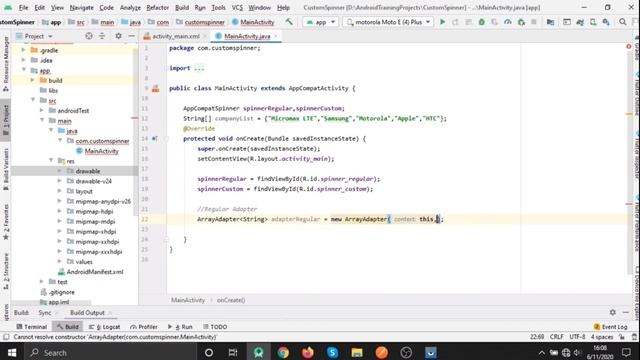Switch to the Build Output tab

pos(87,313)
